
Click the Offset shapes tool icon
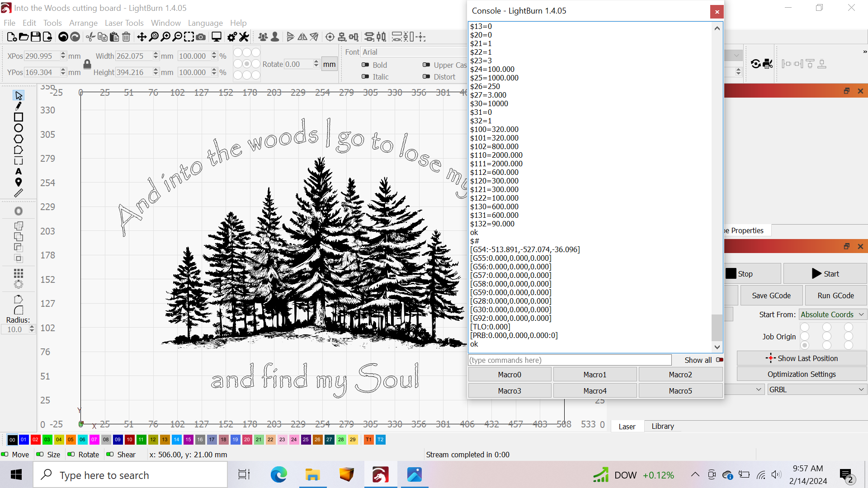click(x=19, y=211)
